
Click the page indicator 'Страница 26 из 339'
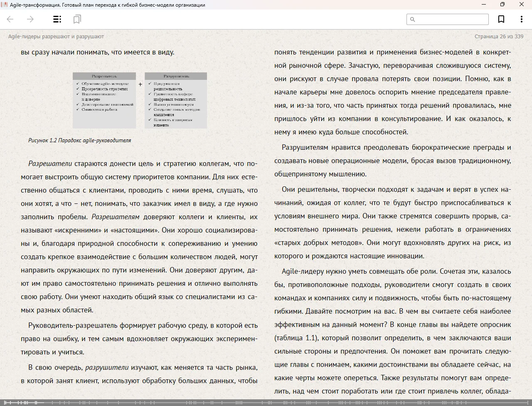tap(499, 36)
